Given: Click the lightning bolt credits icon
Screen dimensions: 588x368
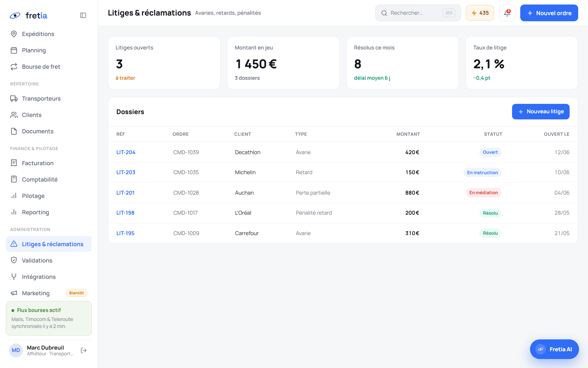Looking at the screenshot, I should (x=474, y=13).
